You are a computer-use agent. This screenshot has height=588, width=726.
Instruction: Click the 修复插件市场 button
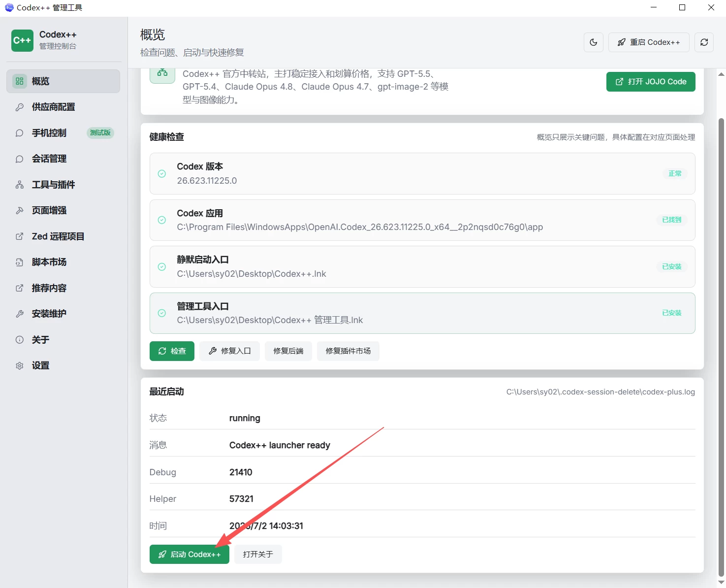coord(348,351)
